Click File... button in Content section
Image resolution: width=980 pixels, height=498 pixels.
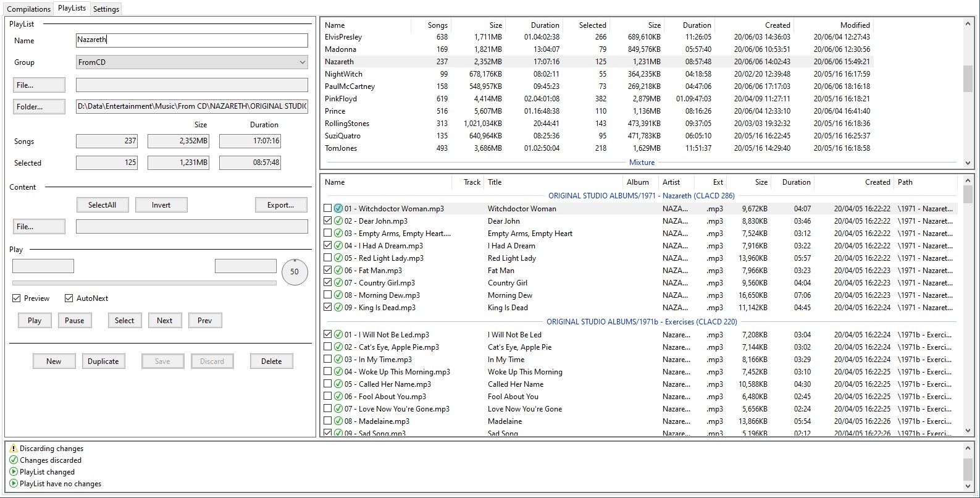point(39,227)
